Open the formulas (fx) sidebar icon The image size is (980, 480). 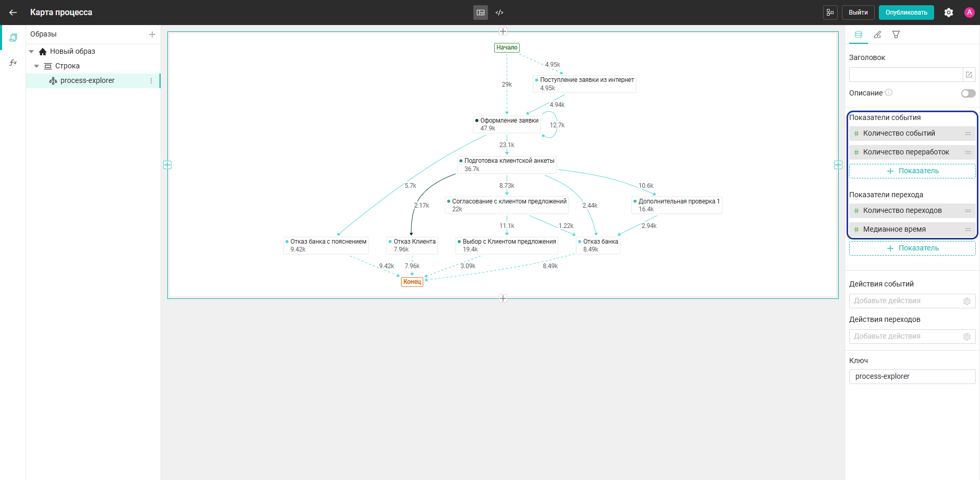click(13, 63)
